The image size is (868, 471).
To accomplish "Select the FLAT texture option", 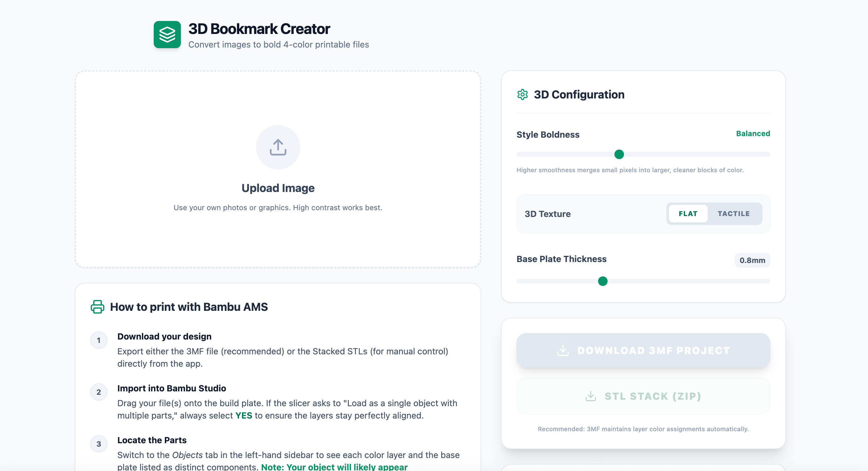I will click(688, 214).
